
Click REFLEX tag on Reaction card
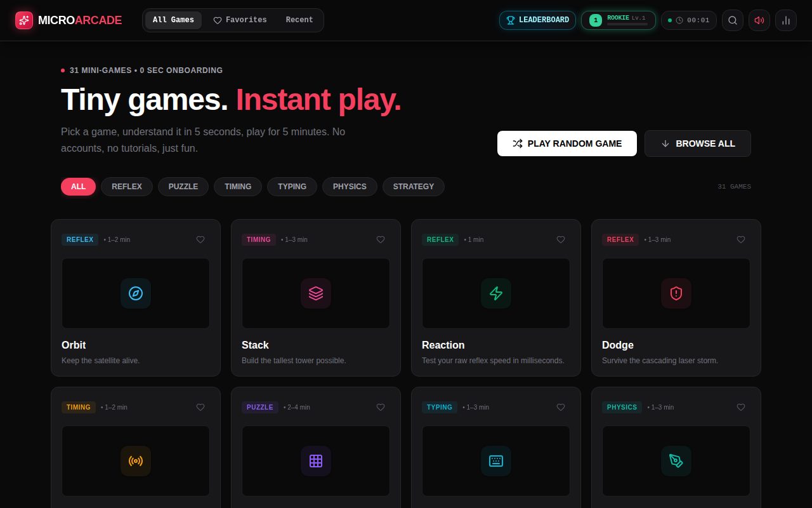click(440, 239)
